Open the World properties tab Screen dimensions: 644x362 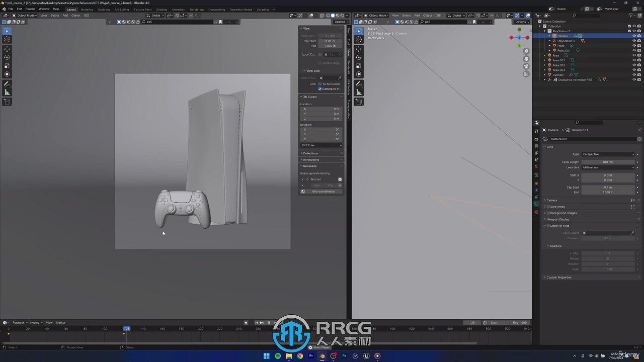[536, 166]
